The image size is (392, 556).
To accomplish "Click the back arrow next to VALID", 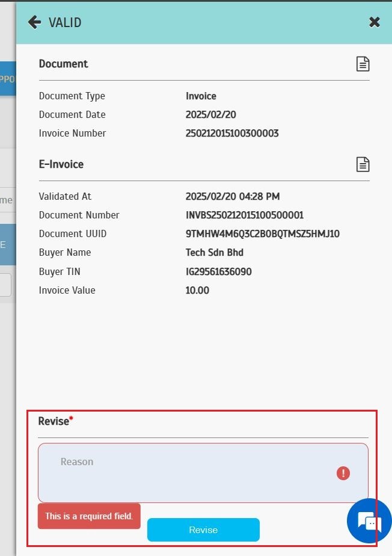I will tap(34, 22).
